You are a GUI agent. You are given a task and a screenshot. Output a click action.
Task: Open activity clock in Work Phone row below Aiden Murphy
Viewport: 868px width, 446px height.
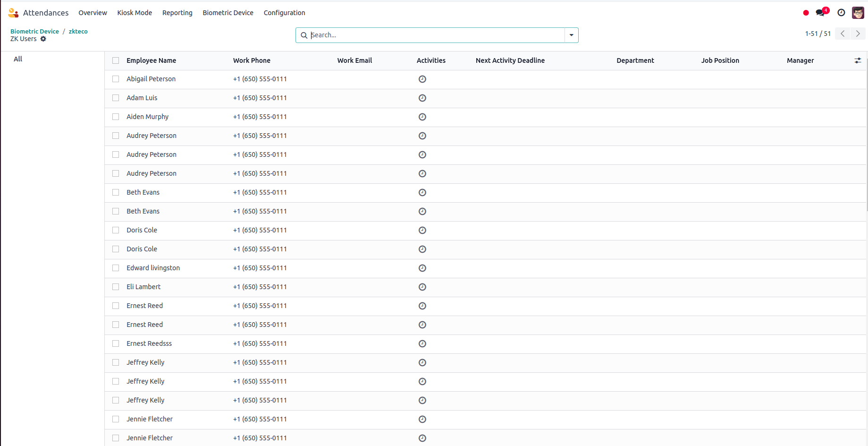point(422,136)
